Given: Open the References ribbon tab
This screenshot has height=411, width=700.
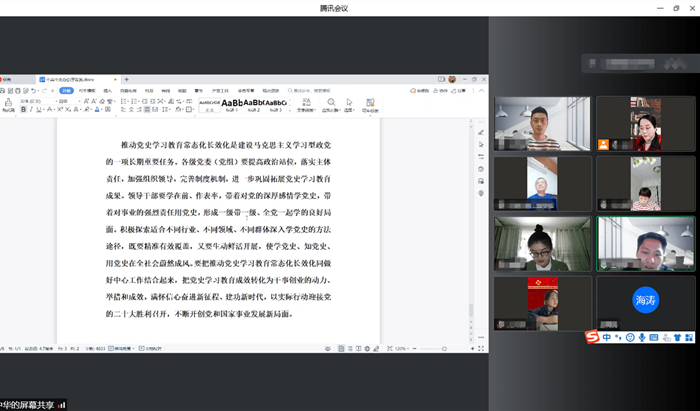Looking at the screenshot, I should [x=149, y=91].
